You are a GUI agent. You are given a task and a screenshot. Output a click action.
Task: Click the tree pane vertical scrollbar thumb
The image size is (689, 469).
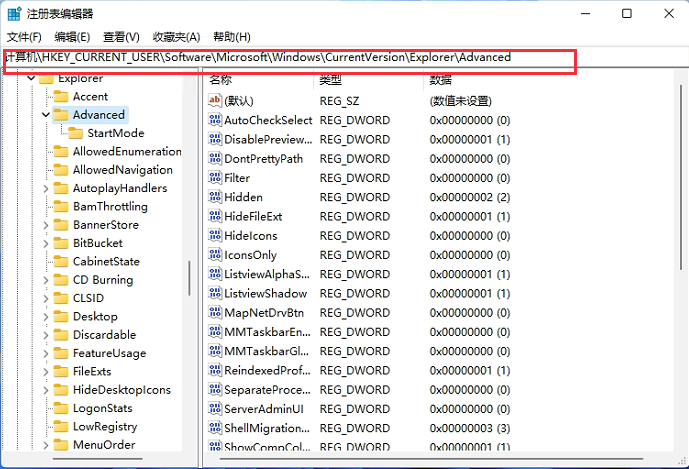click(189, 279)
